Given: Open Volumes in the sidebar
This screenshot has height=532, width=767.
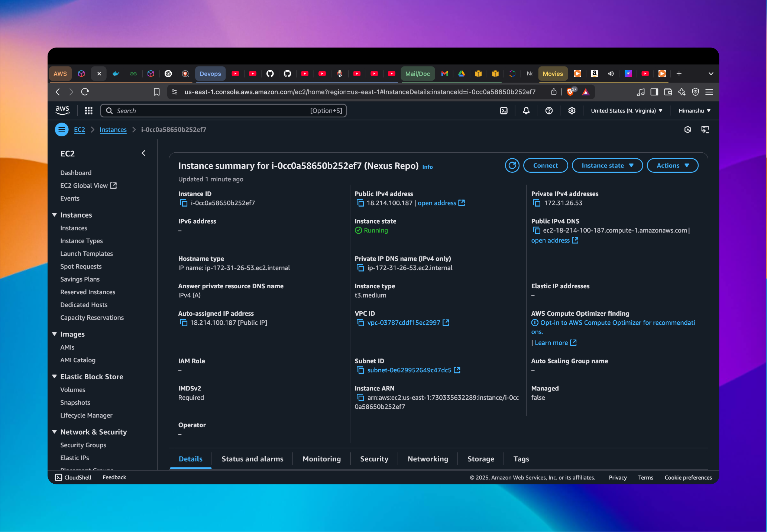Looking at the screenshot, I should coord(73,390).
